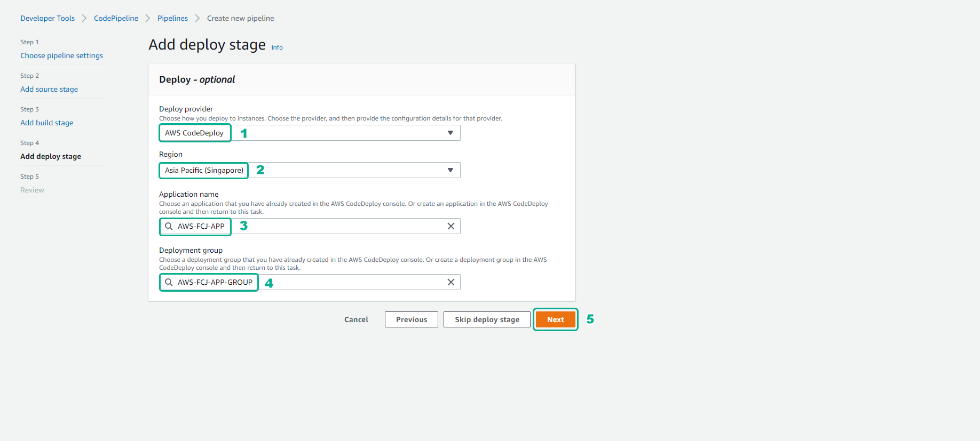Click the AWS-FCJ-APP application name input
Viewport: 980px width, 441px height.
(x=310, y=226)
